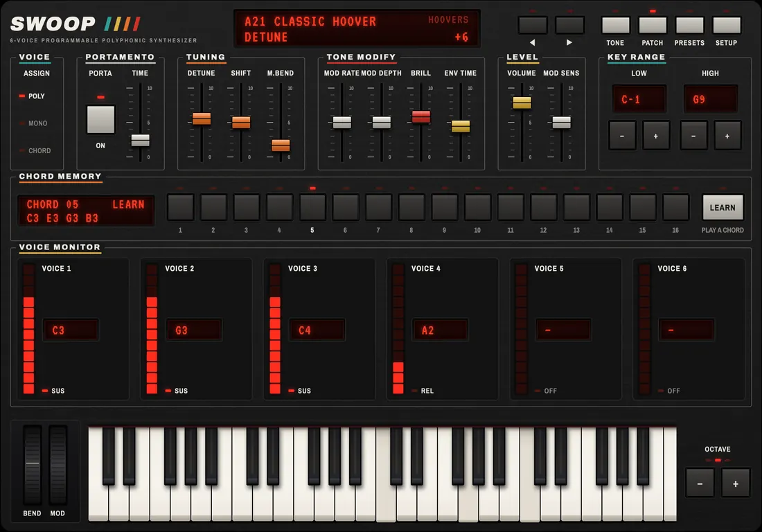
Task: Click the Voice 2 note display G3
Action: (194, 330)
